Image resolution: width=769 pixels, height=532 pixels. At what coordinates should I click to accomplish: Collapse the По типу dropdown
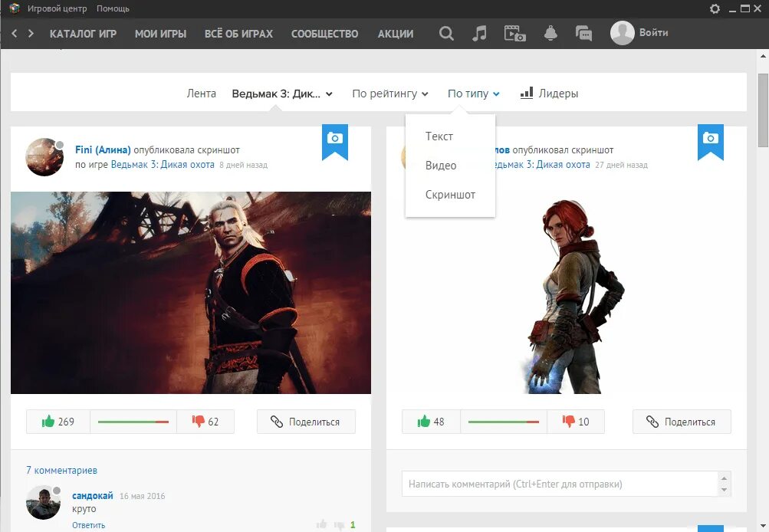pyautogui.click(x=473, y=94)
